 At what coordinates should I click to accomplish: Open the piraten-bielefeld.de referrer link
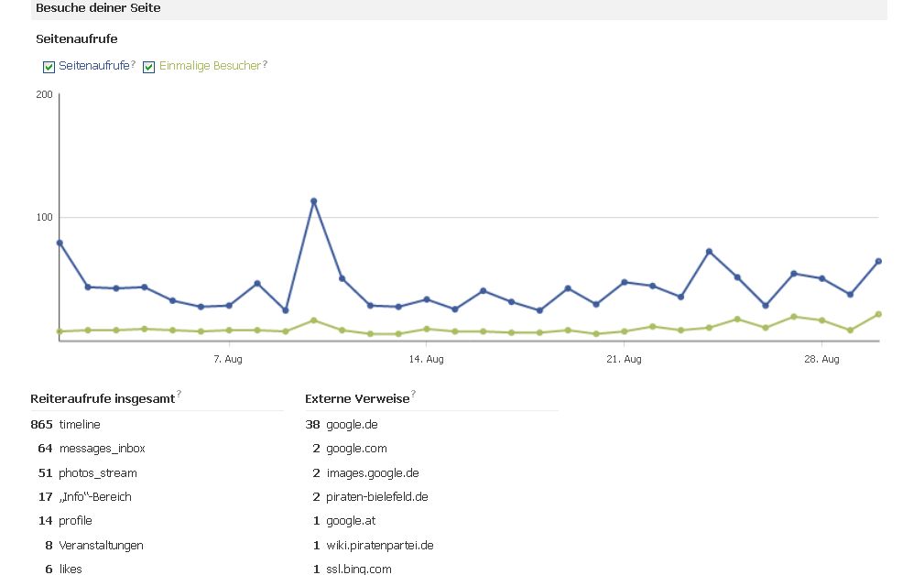tap(376, 497)
